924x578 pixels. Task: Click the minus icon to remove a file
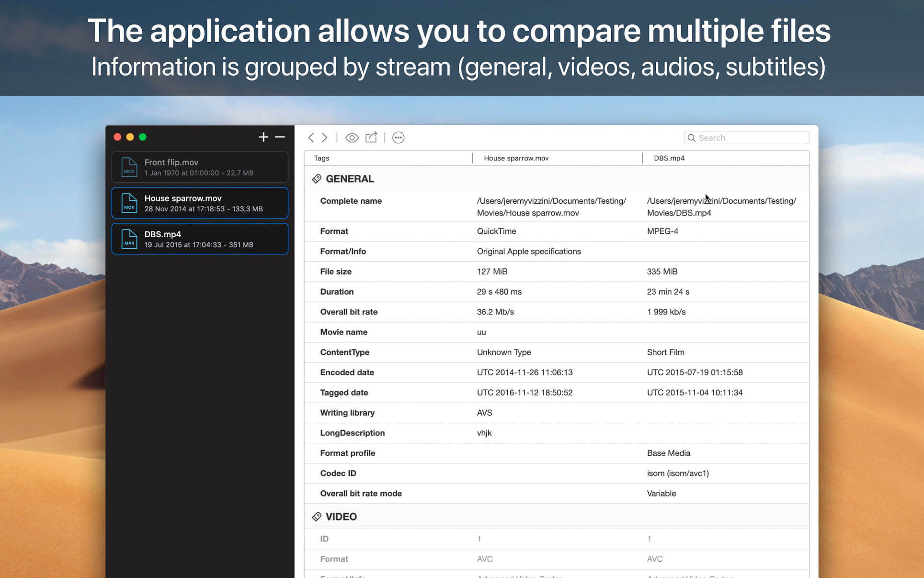pyautogui.click(x=280, y=137)
